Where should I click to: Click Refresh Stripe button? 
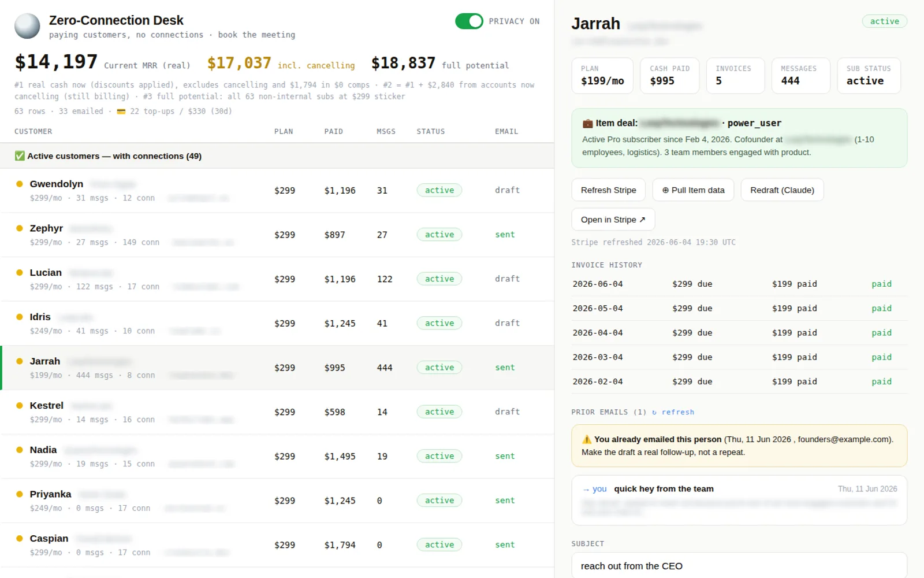(x=609, y=190)
